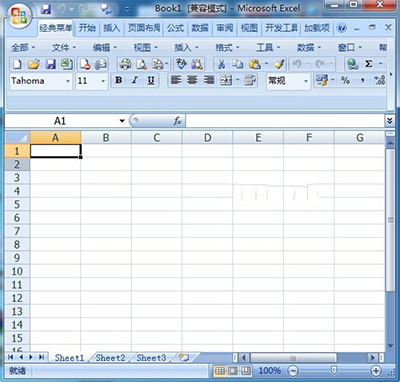Screen dimensions: 400x382
Task: Open the 编辑 menu
Action: click(x=105, y=48)
